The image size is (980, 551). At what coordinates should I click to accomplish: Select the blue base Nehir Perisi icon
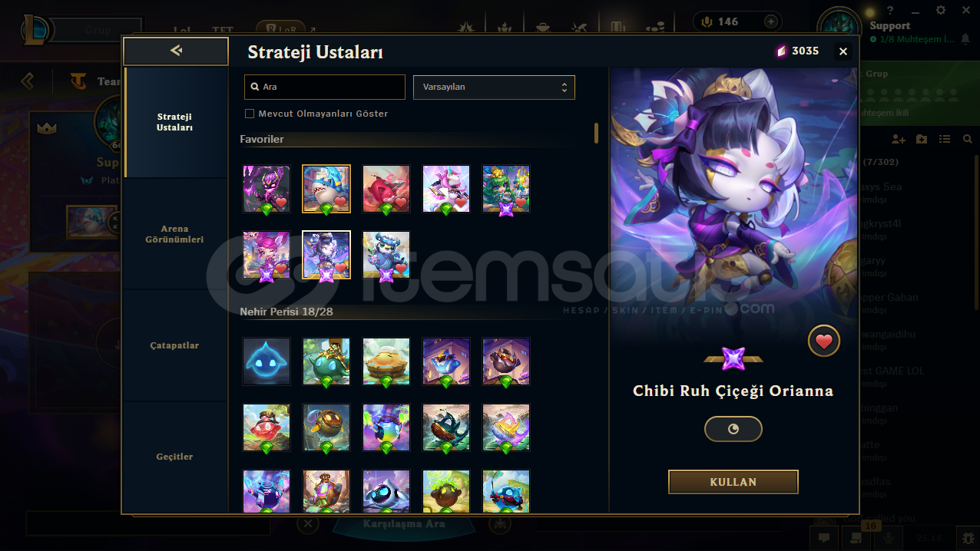point(267,361)
